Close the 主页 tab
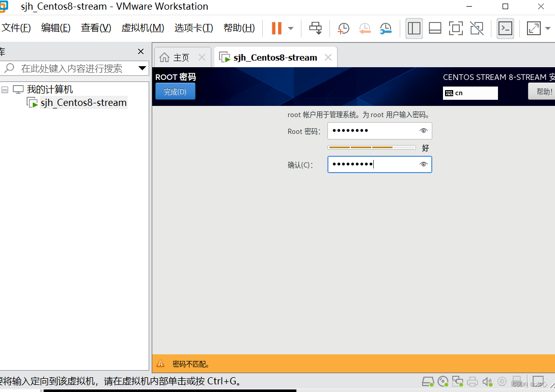This screenshot has width=555, height=392. 202,58
